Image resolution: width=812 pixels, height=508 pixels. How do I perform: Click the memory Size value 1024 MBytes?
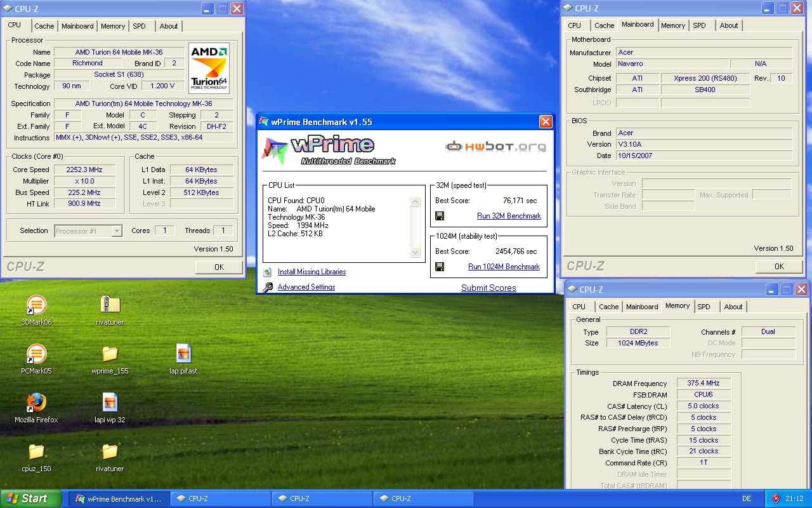[x=638, y=343]
